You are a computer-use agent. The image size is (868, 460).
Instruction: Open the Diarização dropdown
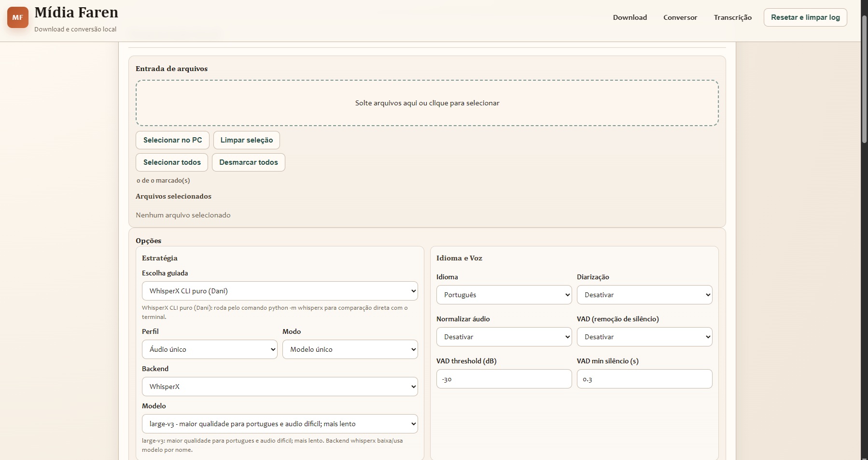point(644,295)
